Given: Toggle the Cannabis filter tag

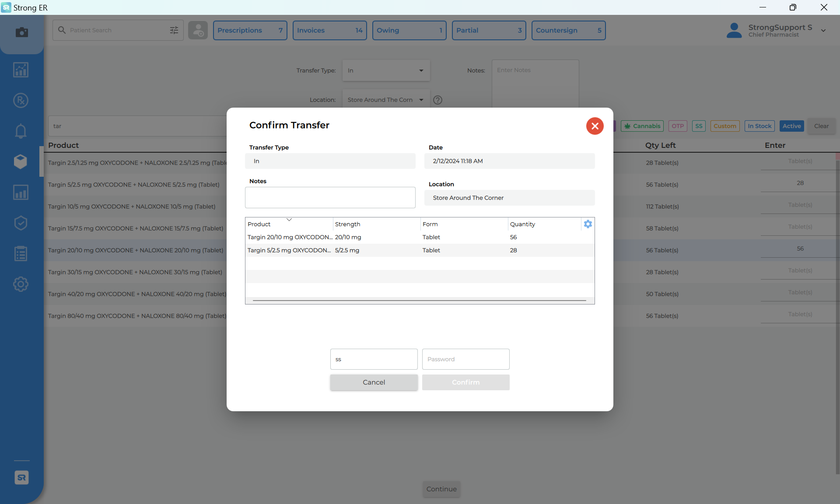Looking at the screenshot, I should pyautogui.click(x=642, y=126).
